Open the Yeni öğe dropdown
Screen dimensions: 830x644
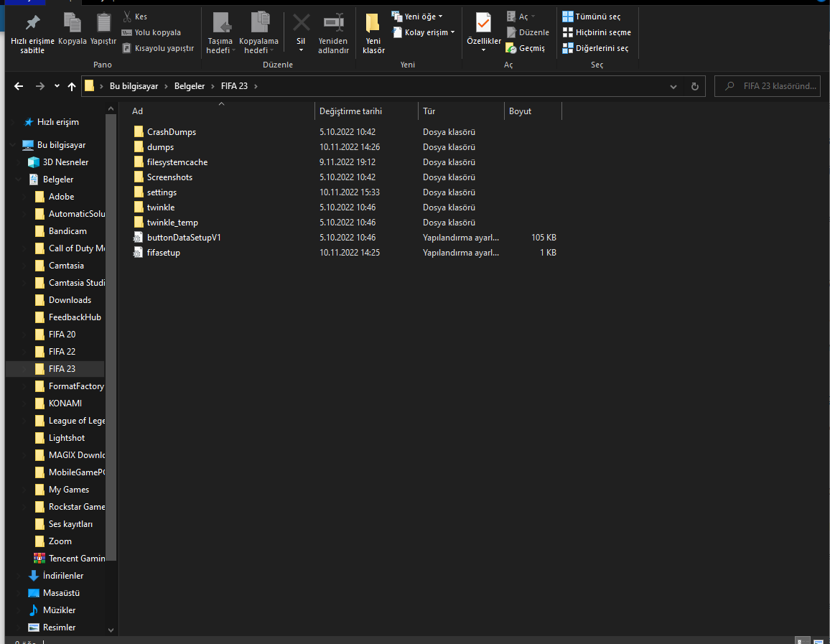(x=417, y=17)
